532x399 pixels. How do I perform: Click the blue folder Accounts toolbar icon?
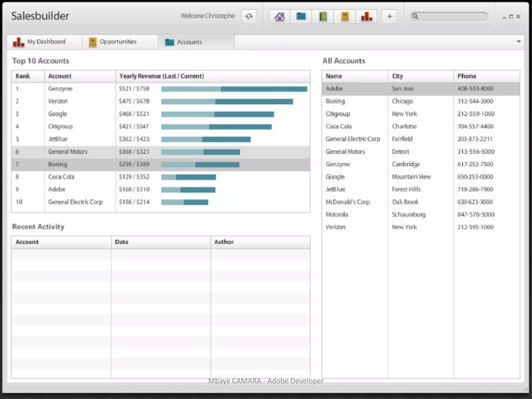tap(301, 16)
